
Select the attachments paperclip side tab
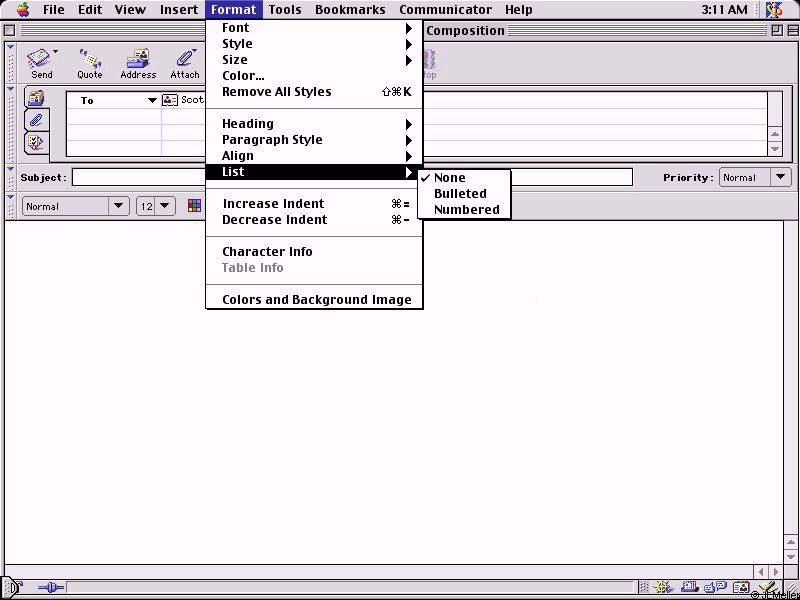(37, 120)
